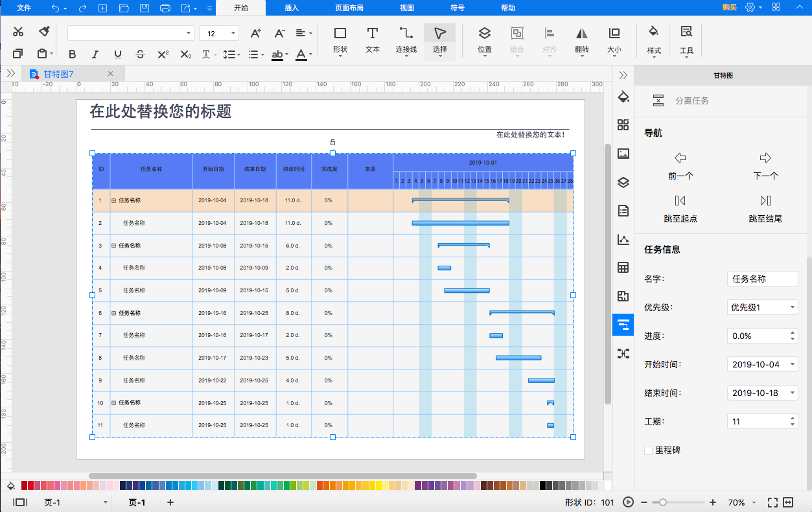Image resolution: width=812 pixels, height=512 pixels.
Task: Open the Connector line tool
Action: click(406, 40)
